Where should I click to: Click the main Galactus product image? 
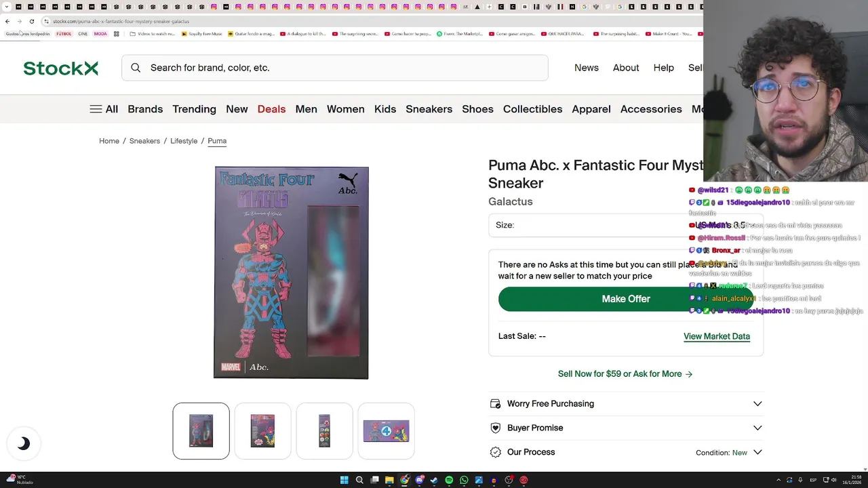pos(291,272)
